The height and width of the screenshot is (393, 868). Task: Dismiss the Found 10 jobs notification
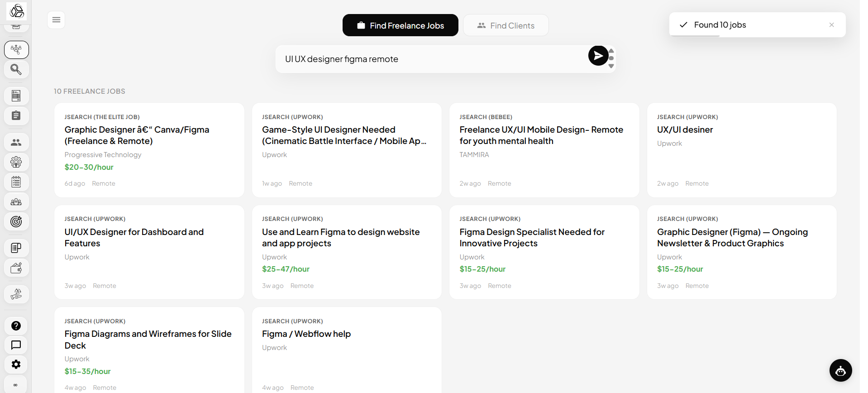click(x=831, y=25)
